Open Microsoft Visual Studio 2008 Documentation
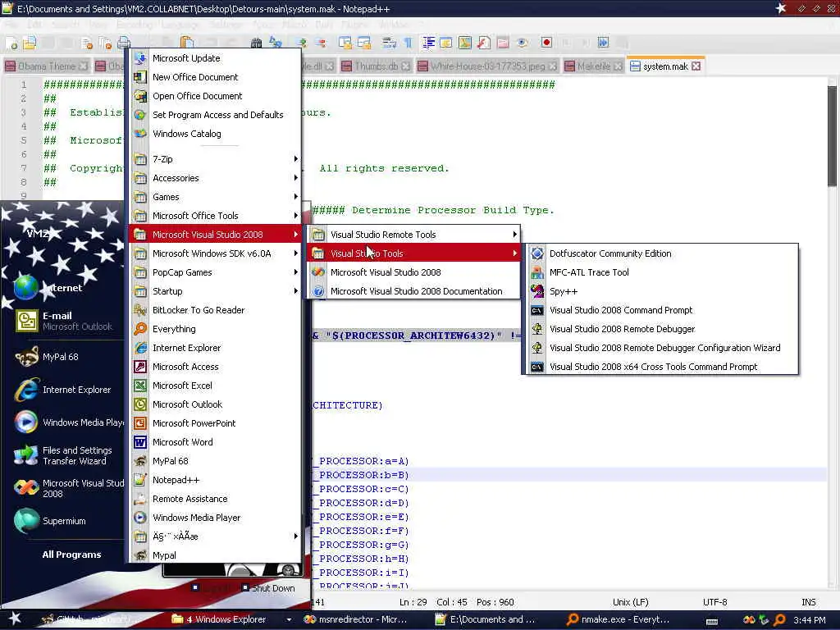Screen dimensions: 840x630 point(414,291)
